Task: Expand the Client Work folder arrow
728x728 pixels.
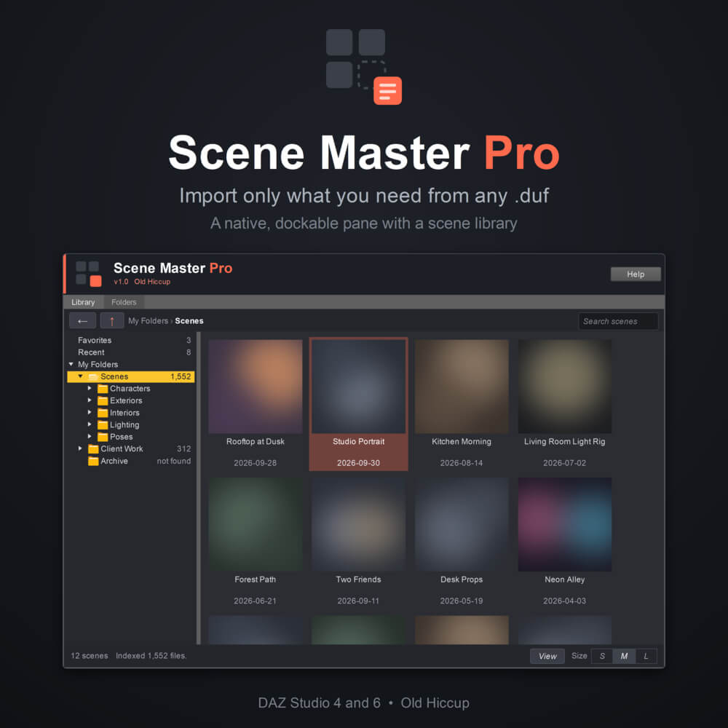Action: [80, 448]
